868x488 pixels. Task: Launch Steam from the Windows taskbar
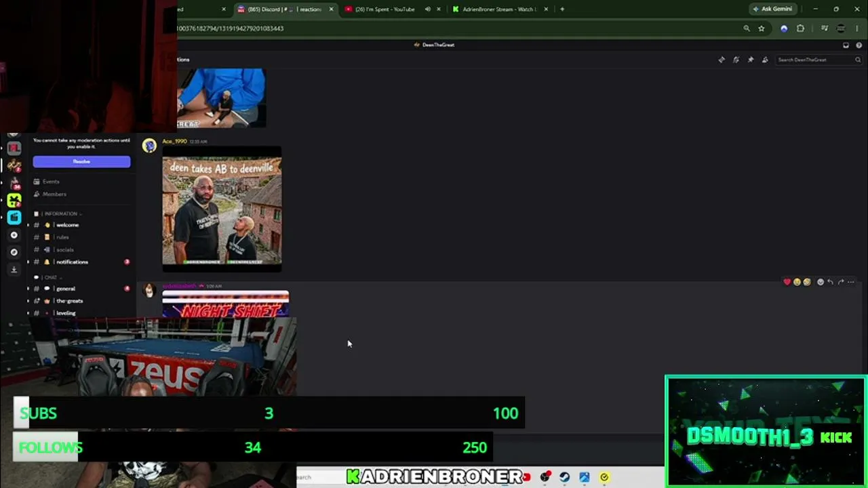click(564, 477)
